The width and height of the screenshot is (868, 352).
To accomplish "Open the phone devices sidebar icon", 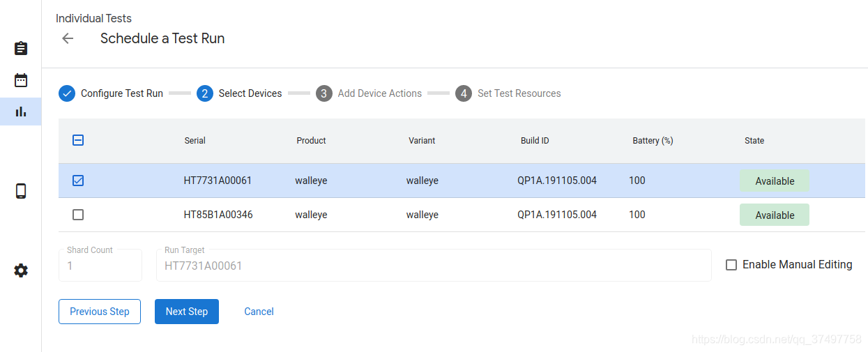I will (21, 191).
